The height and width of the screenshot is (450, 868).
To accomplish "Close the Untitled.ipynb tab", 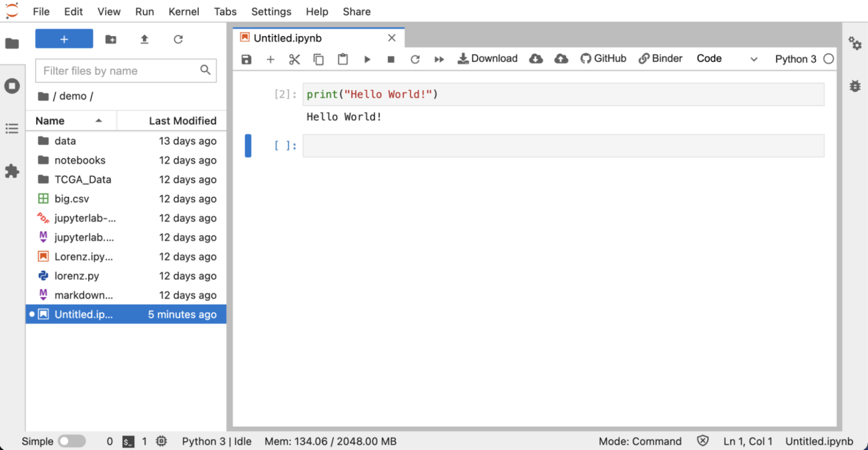I will 392,38.
